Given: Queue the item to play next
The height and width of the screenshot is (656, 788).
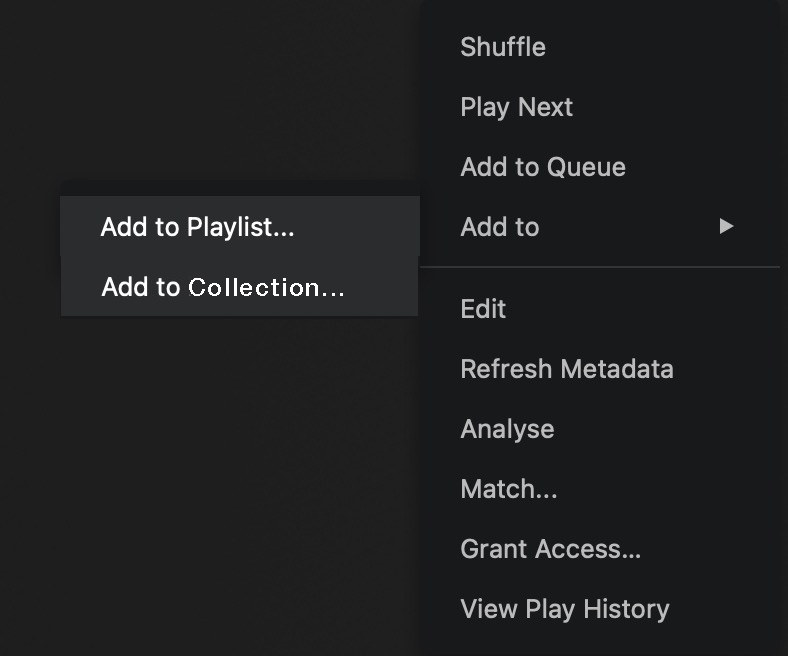Looking at the screenshot, I should pos(516,107).
